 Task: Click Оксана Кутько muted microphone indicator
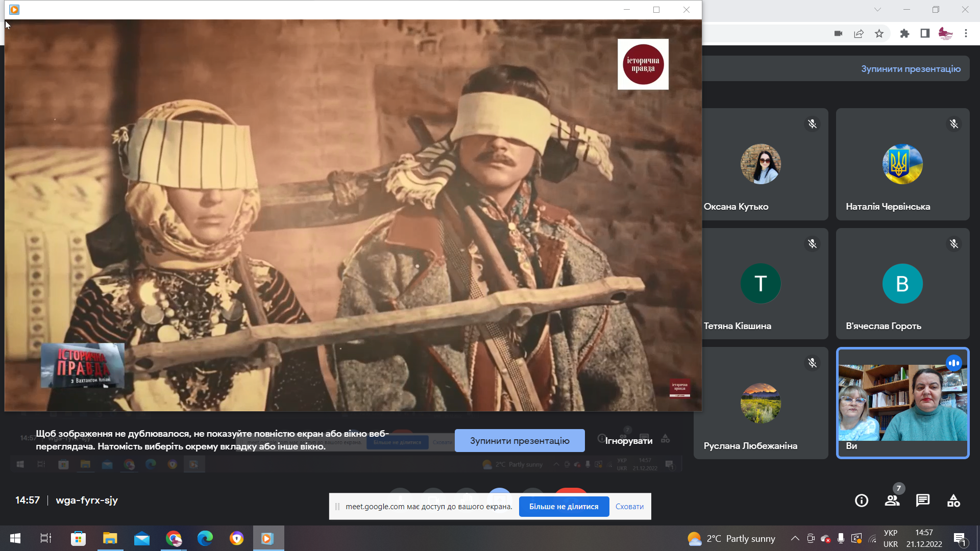812,124
